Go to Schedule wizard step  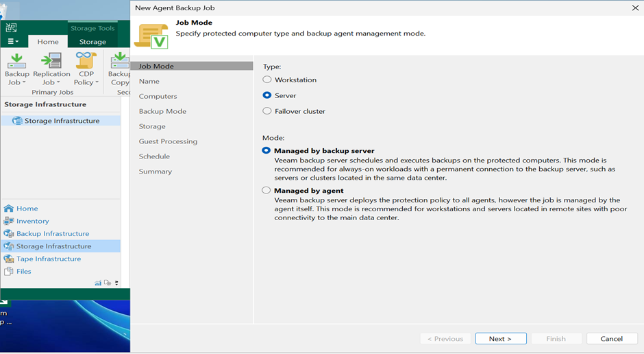(x=154, y=156)
